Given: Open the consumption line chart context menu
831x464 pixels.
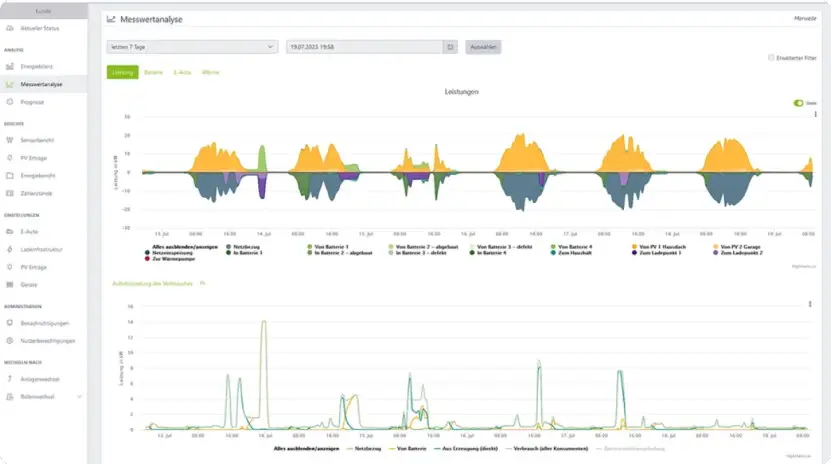Looking at the screenshot, I should (x=810, y=304).
